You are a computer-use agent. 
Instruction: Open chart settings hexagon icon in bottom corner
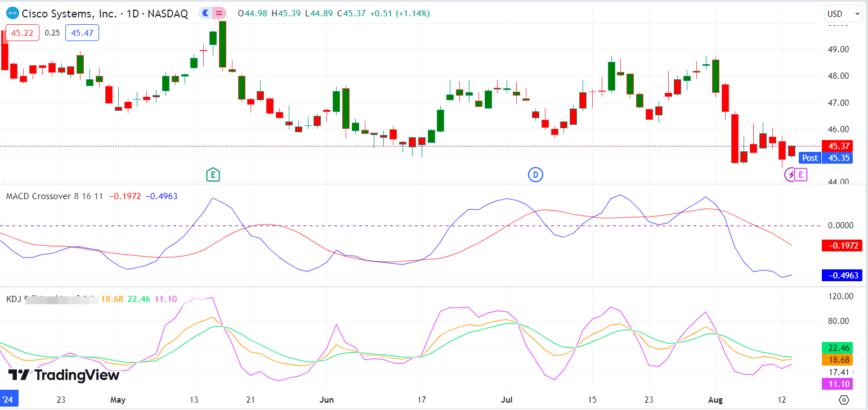844,400
